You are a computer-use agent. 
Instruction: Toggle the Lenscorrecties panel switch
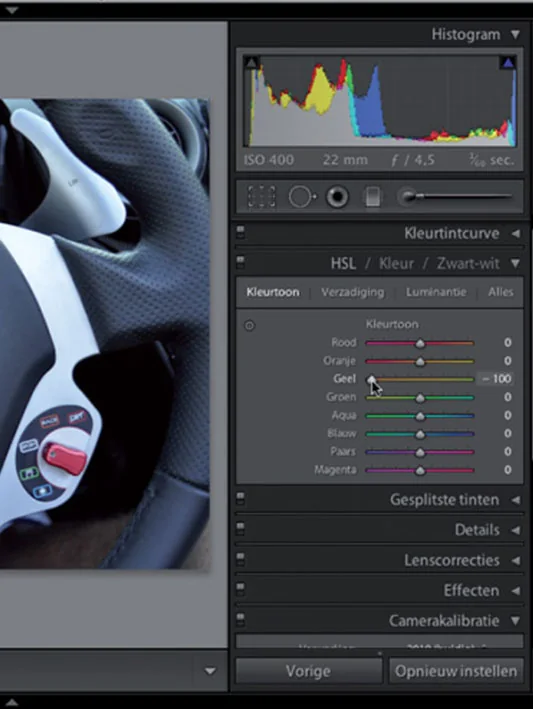241,560
